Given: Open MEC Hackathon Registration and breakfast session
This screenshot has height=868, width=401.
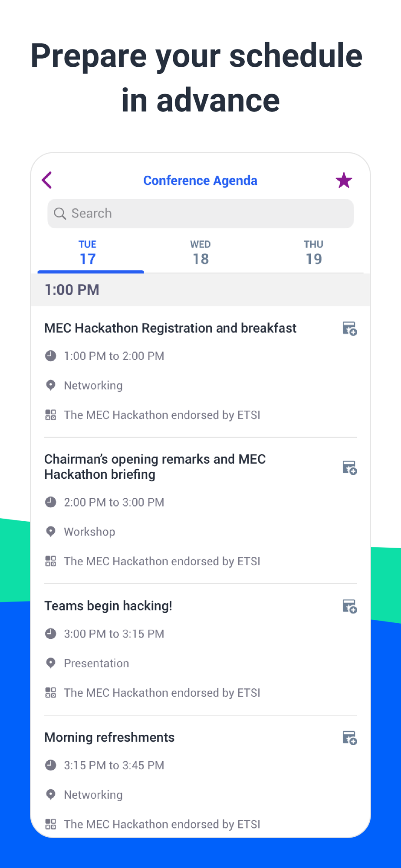Looking at the screenshot, I should point(170,328).
